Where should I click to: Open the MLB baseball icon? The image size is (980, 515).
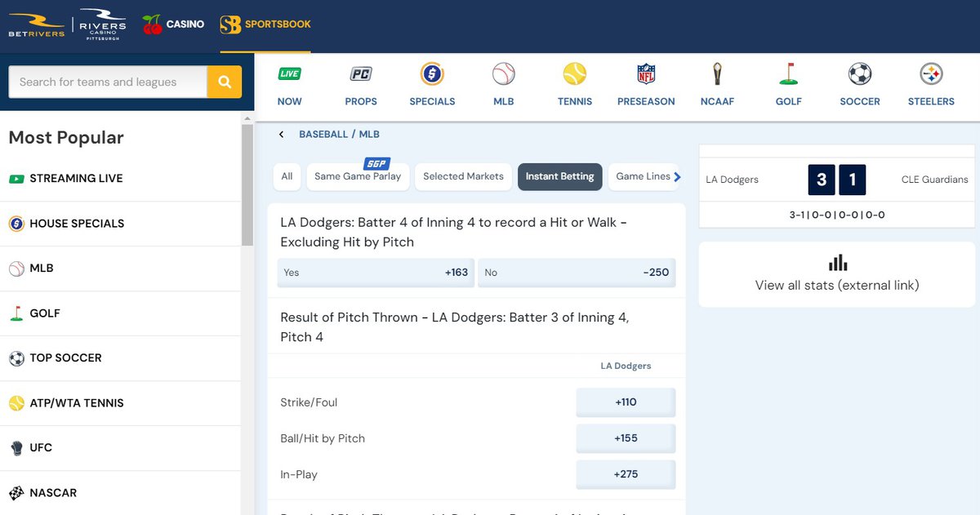pos(504,74)
